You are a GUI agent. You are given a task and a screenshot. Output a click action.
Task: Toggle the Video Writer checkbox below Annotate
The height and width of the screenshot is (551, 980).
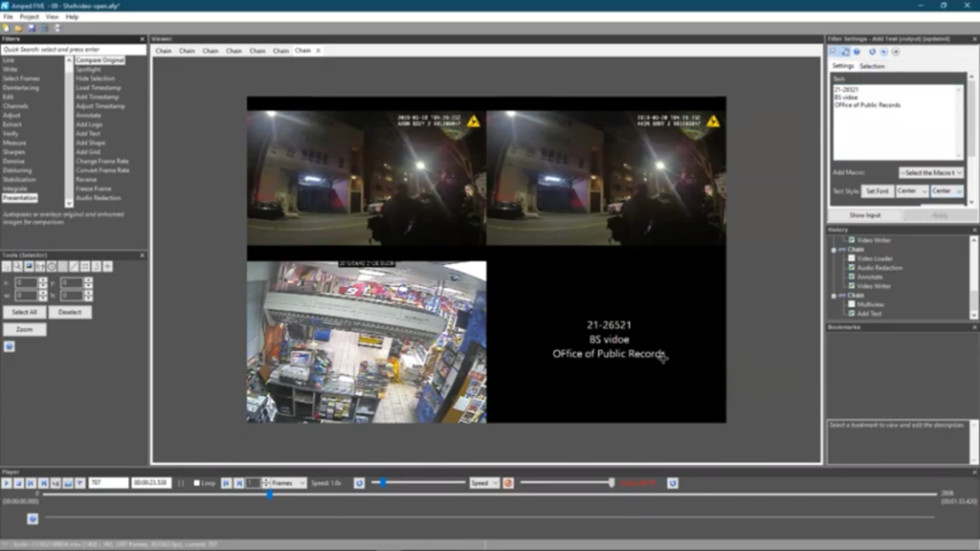tap(851, 285)
